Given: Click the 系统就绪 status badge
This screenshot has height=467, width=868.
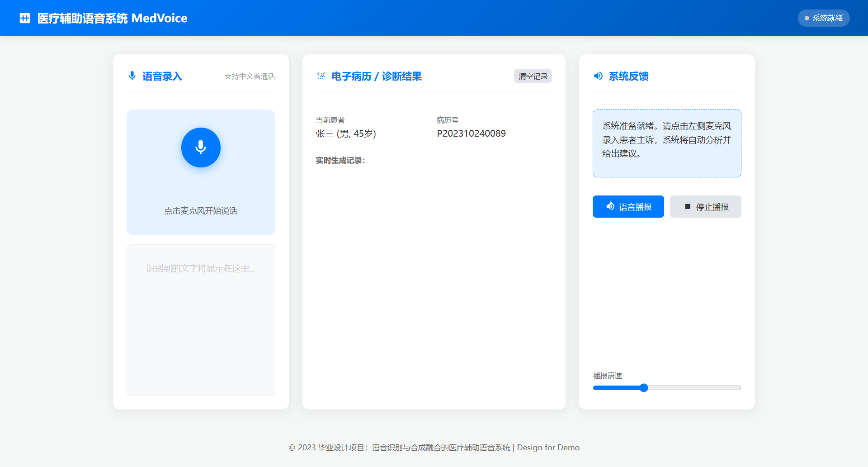Looking at the screenshot, I should pos(824,18).
